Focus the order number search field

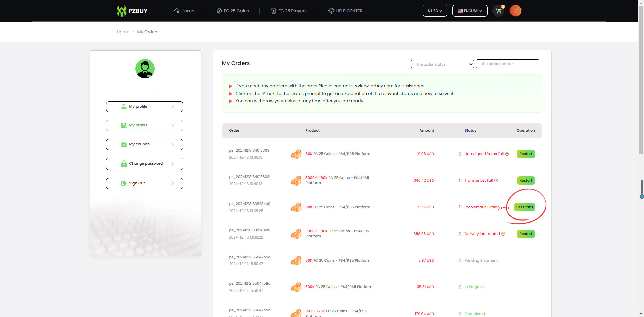tap(507, 64)
